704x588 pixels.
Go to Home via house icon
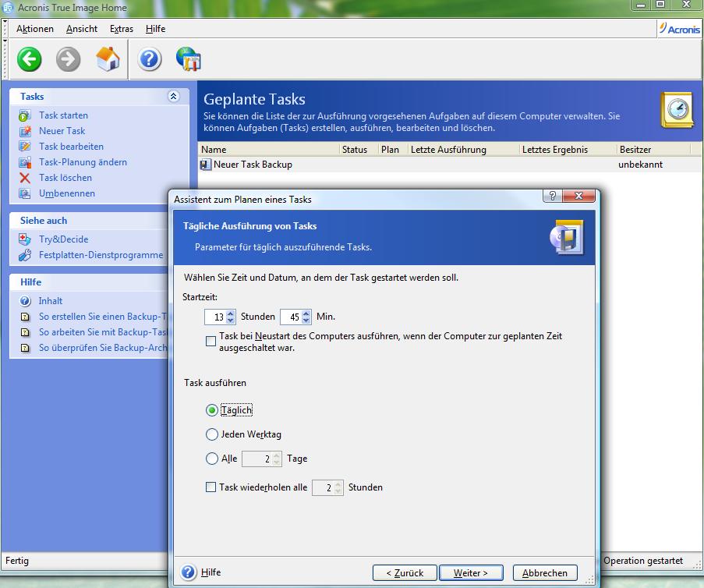tap(108, 58)
